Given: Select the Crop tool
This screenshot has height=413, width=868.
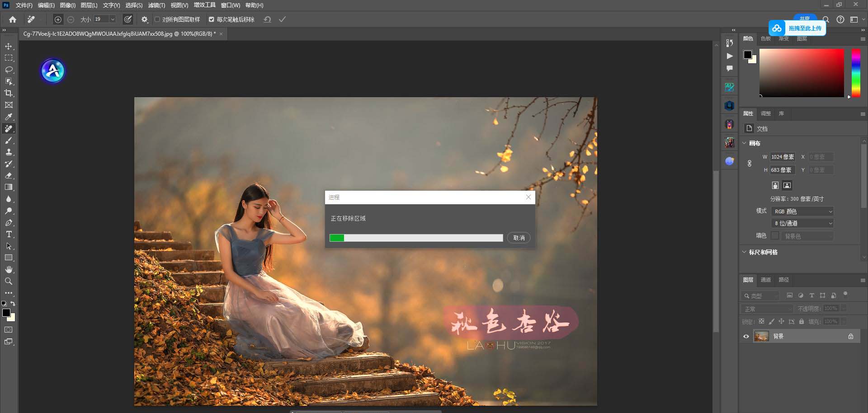Looking at the screenshot, I should [9, 93].
